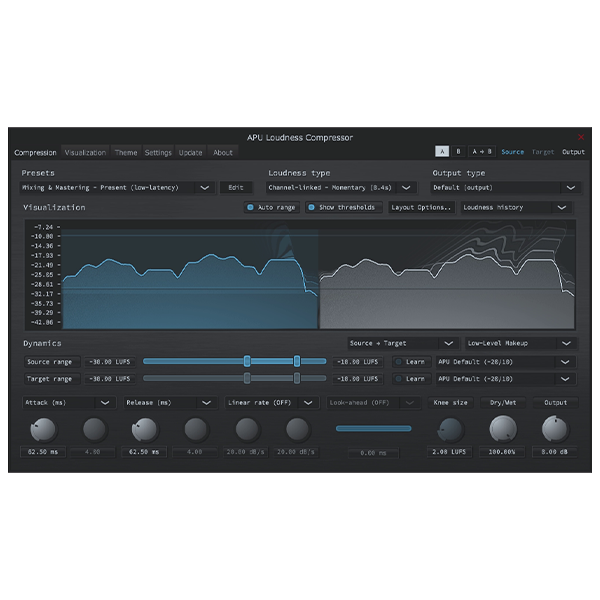Switch to the Visualization tab
The height and width of the screenshot is (600, 600).
coord(85,153)
